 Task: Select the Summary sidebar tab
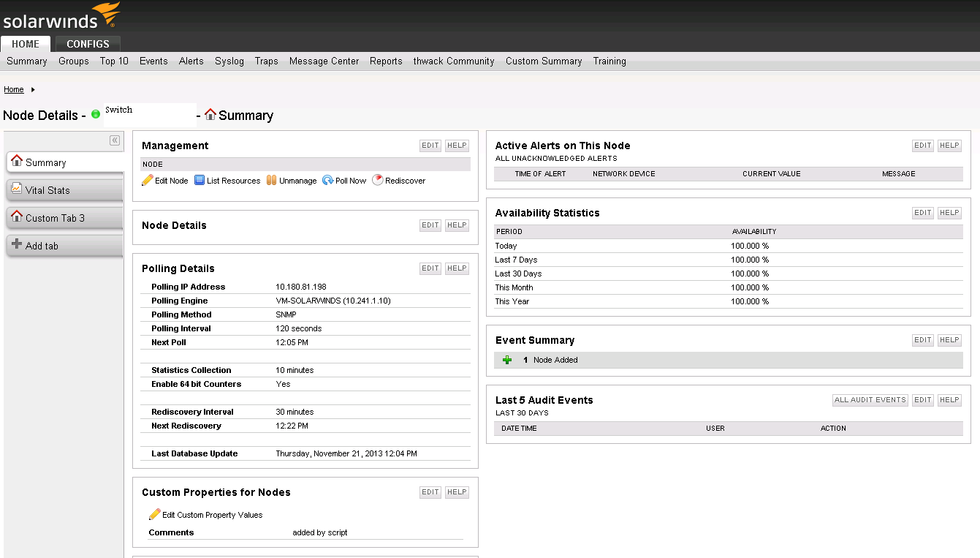pos(64,162)
